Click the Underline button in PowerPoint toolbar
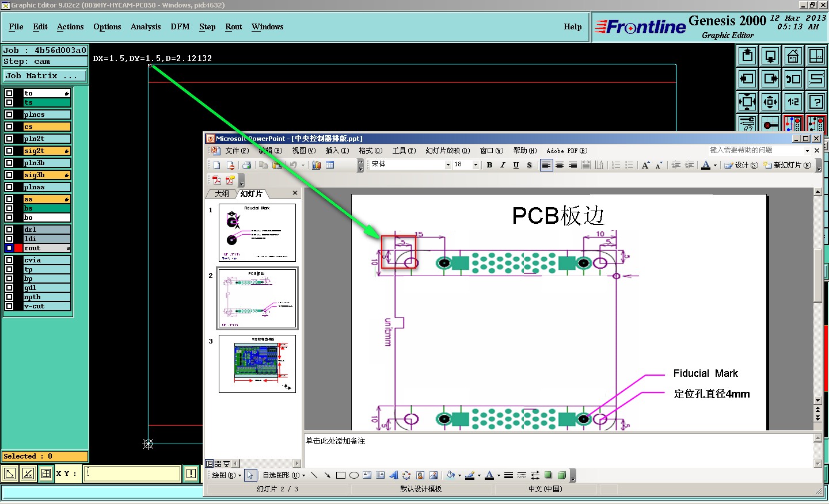Viewport: 829px width, 504px height. [x=516, y=165]
